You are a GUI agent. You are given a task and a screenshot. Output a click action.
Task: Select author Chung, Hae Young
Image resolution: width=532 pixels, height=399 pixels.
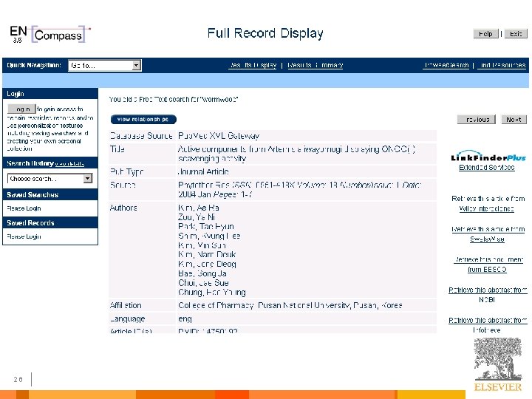(212, 293)
